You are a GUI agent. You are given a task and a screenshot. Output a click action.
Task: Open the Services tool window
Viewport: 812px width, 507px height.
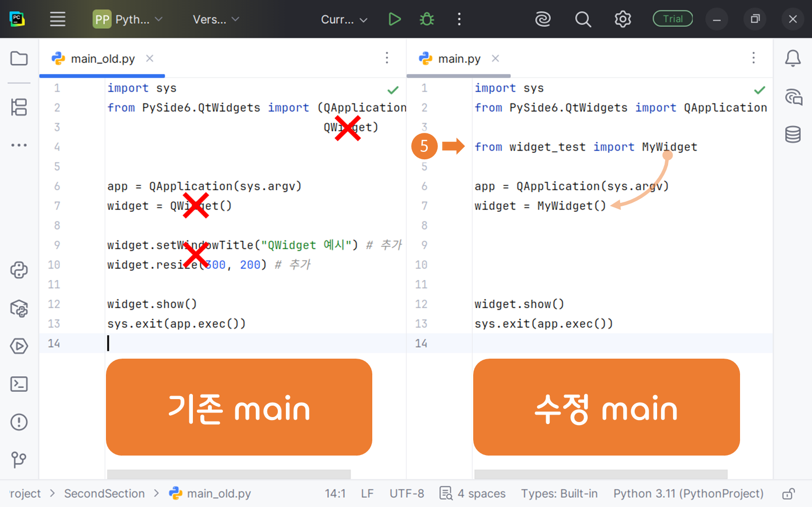[19, 346]
